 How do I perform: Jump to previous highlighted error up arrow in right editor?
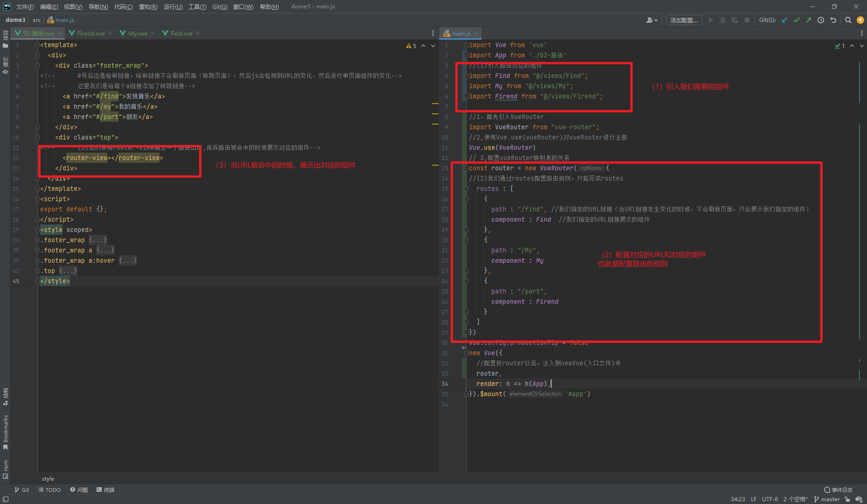click(852, 46)
